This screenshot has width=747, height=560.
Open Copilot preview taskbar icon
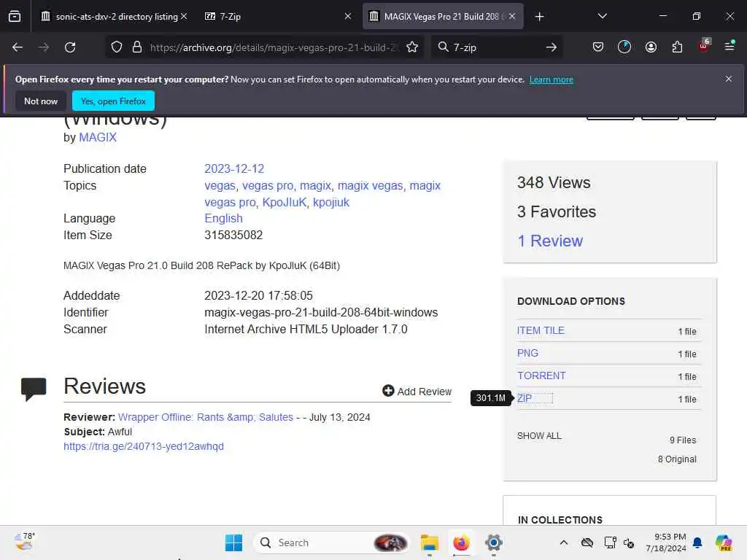[x=724, y=542]
